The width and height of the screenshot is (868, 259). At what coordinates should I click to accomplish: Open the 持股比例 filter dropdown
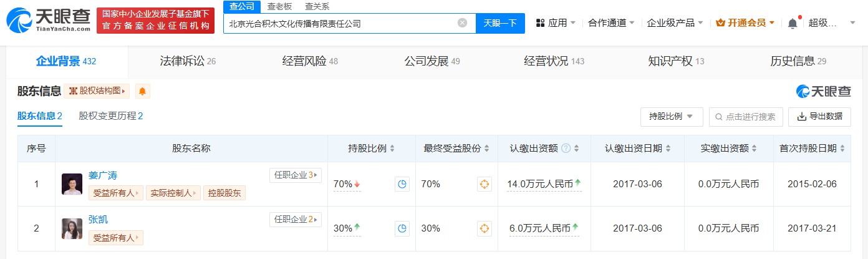tap(672, 117)
